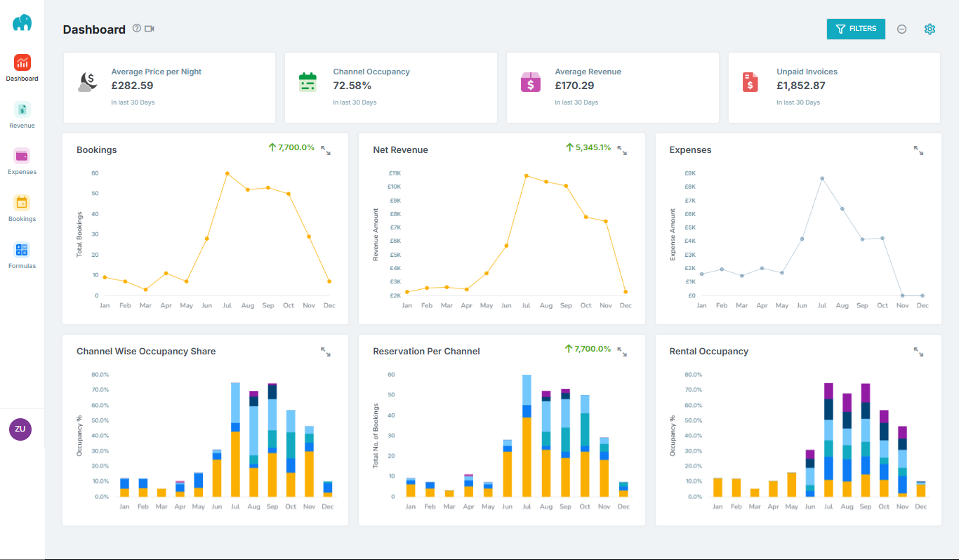Open the Expenses sidebar section
Screen dimensions: 959x560
click(x=22, y=162)
